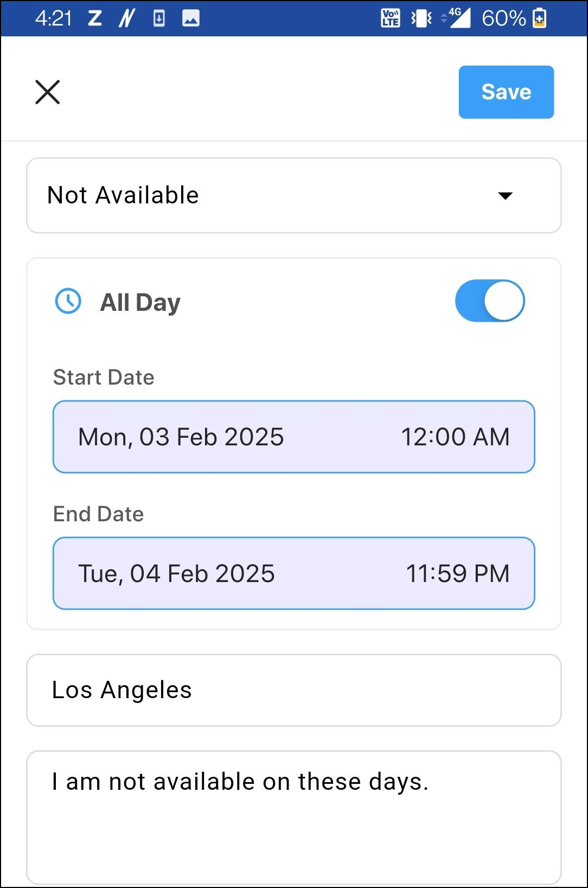Open the Not Available status dropdown
The height and width of the screenshot is (888, 588).
(x=271, y=195)
